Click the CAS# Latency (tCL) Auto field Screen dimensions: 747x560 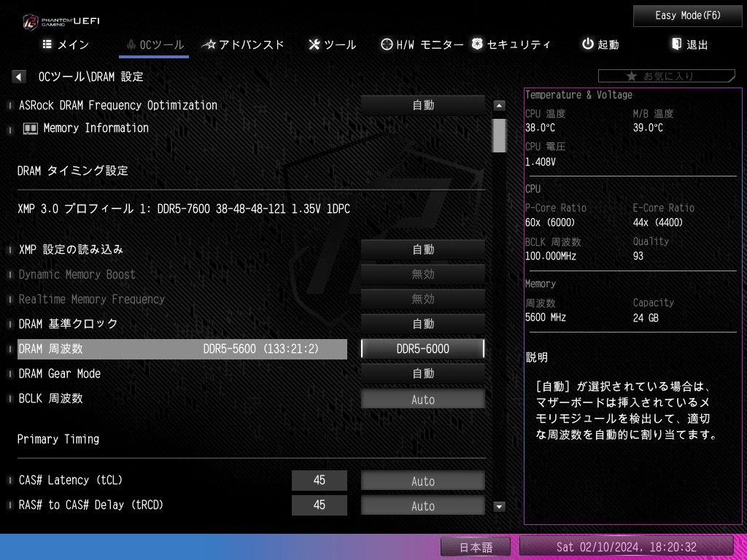tap(423, 481)
